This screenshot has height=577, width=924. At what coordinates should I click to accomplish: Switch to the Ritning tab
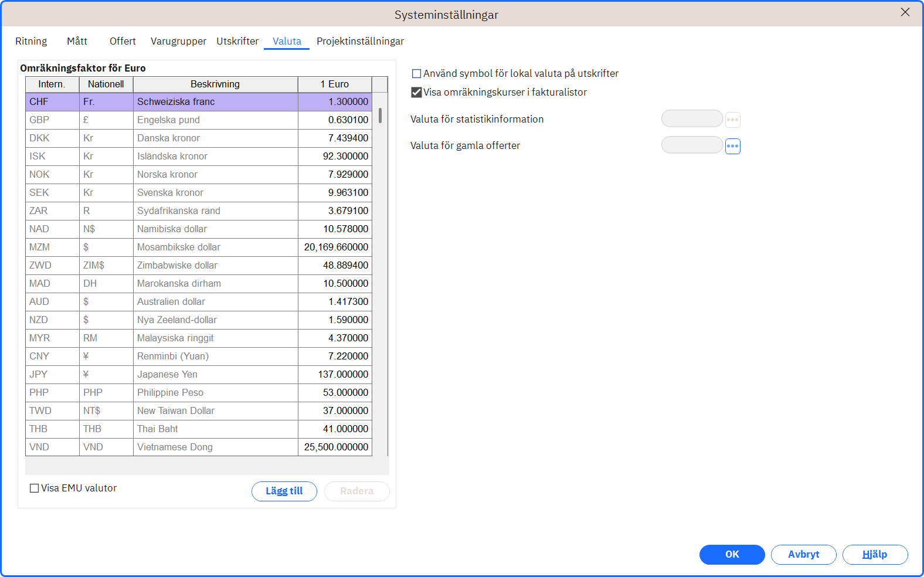point(31,41)
